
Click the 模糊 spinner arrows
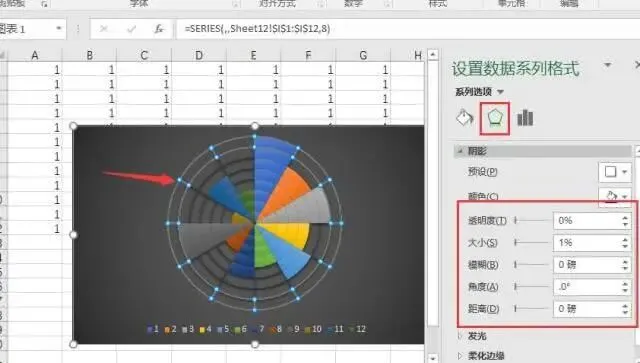coord(625,265)
